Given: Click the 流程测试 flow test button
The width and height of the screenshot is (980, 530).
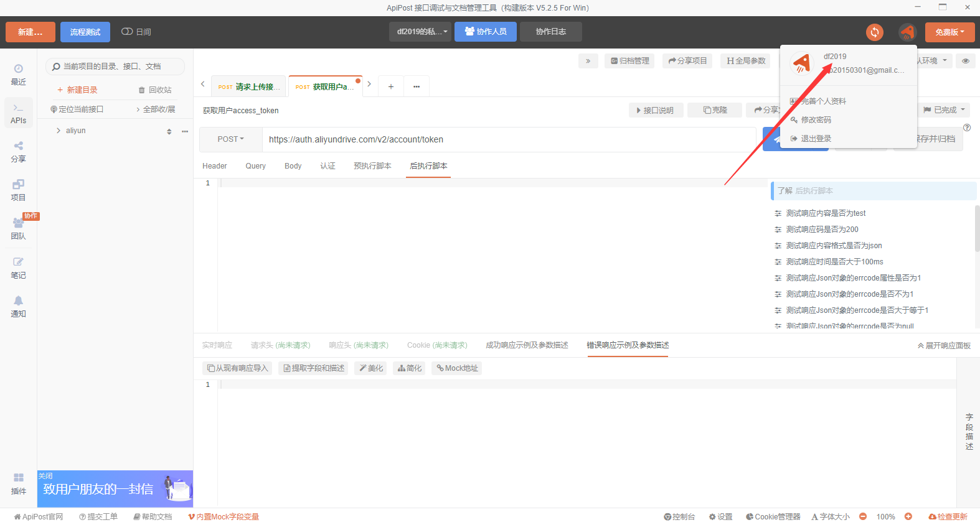Looking at the screenshot, I should (x=85, y=32).
